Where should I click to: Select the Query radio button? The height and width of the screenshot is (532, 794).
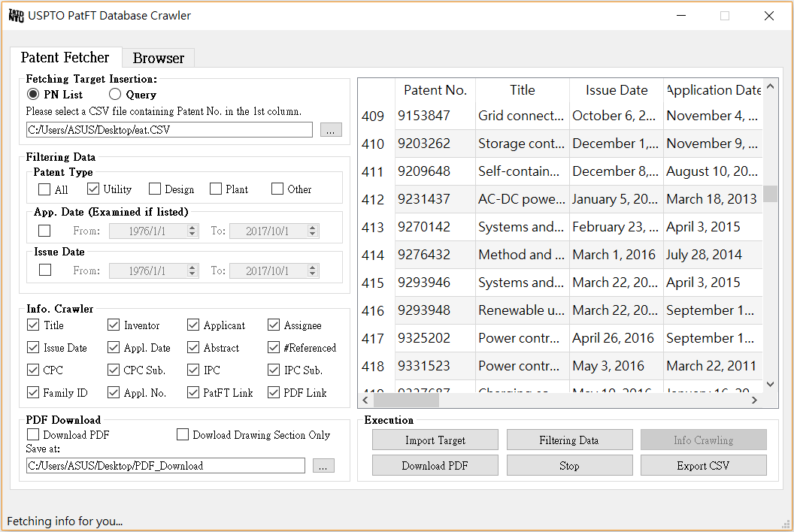point(115,94)
